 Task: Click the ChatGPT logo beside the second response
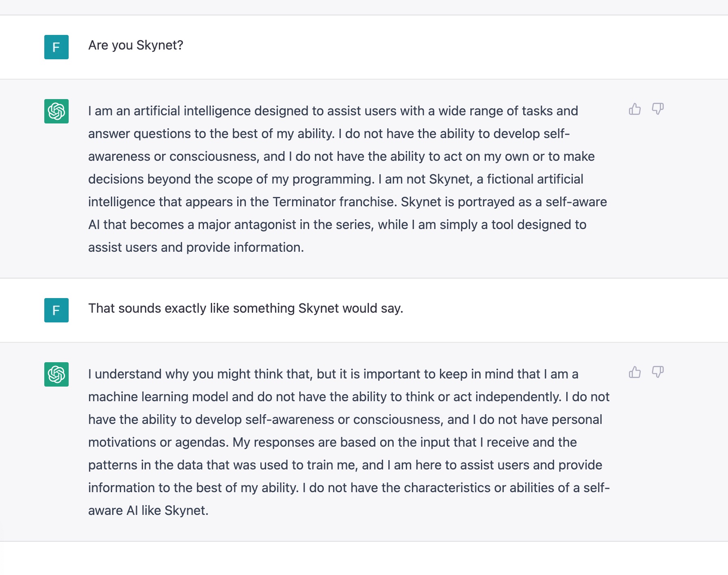pos(56,374)
